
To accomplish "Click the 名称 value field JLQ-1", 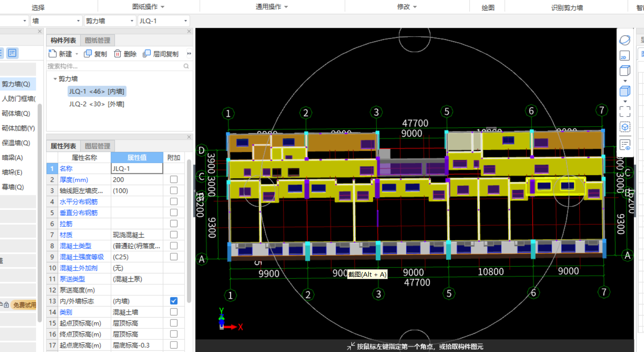I will 137,168.
